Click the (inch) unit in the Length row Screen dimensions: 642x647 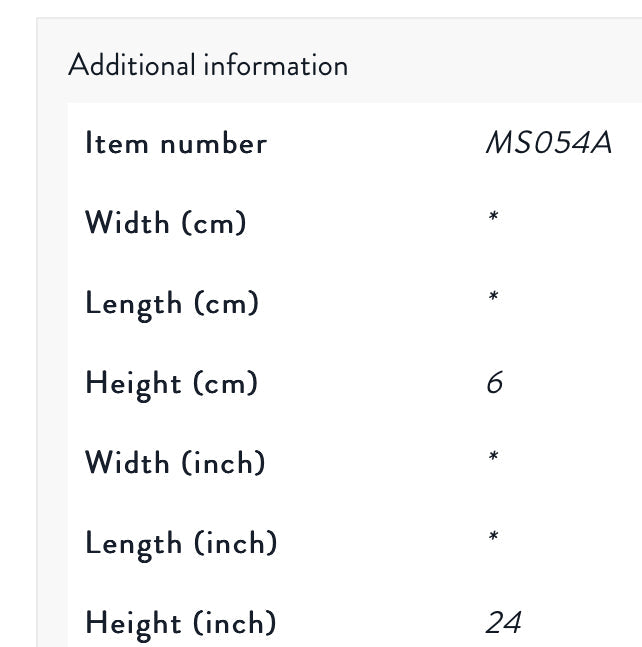click(x=236, y=543)
